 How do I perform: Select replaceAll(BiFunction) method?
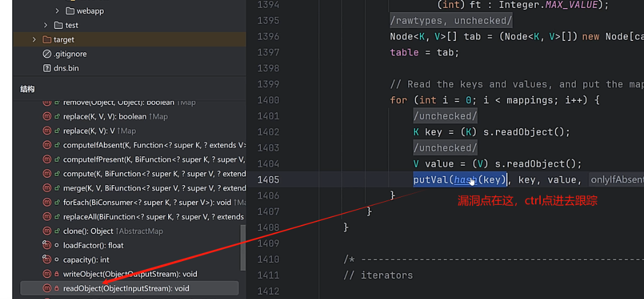tap(154, 217)
